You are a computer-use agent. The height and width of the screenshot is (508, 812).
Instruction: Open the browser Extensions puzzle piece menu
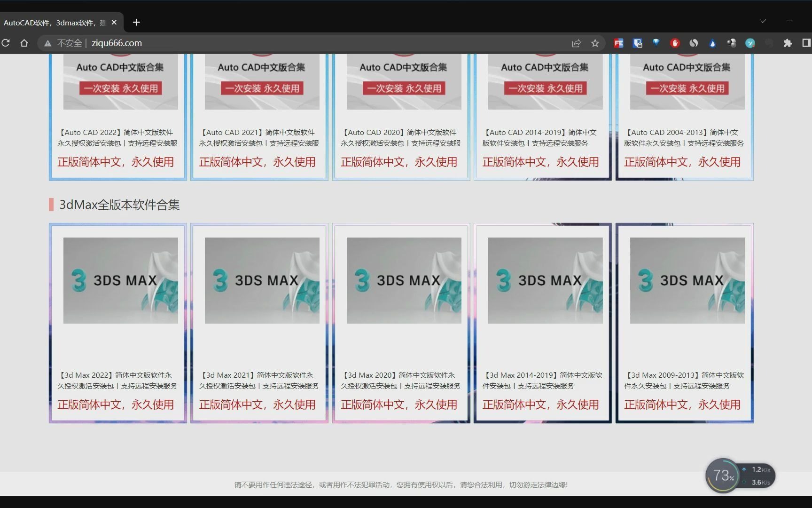(789, 43)
